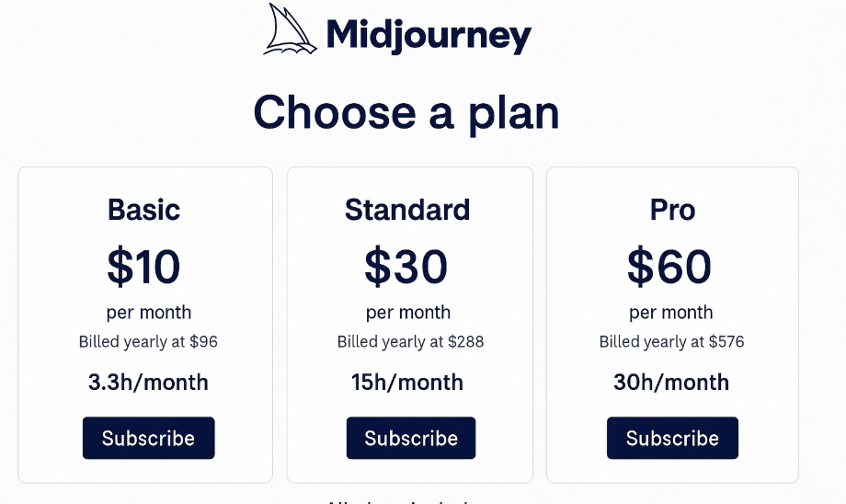The width and height of the screenshot is (846, 504).
Task: Select the Standard plan title
Action: point(407,210)
